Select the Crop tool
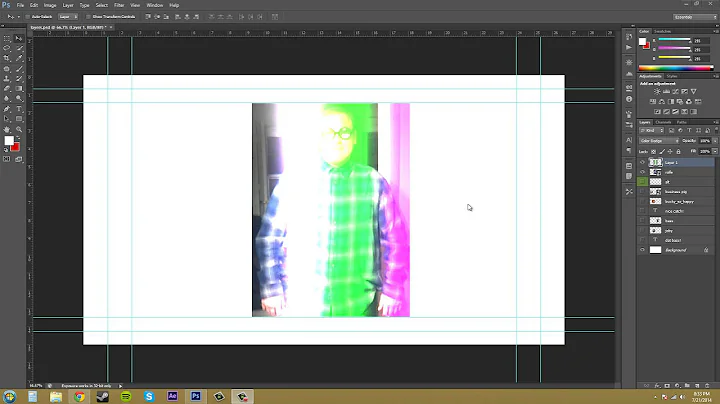The image size is (720, 404). pyautogui.click(x=7, y=58)
